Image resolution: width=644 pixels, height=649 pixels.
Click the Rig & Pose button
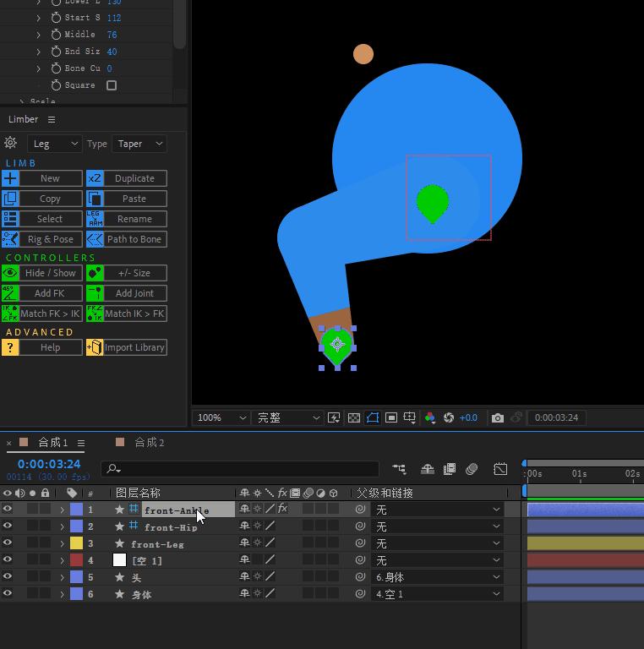(50, 239)
